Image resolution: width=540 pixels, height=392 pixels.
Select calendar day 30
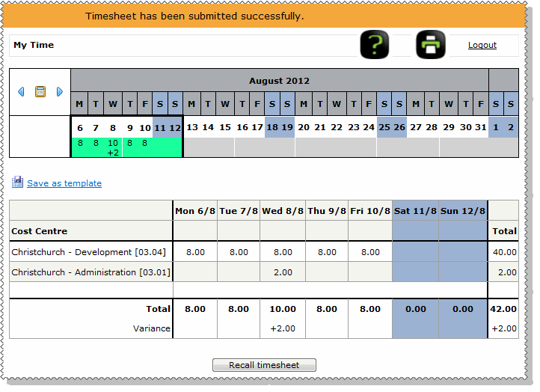click(x=466, y=127)
